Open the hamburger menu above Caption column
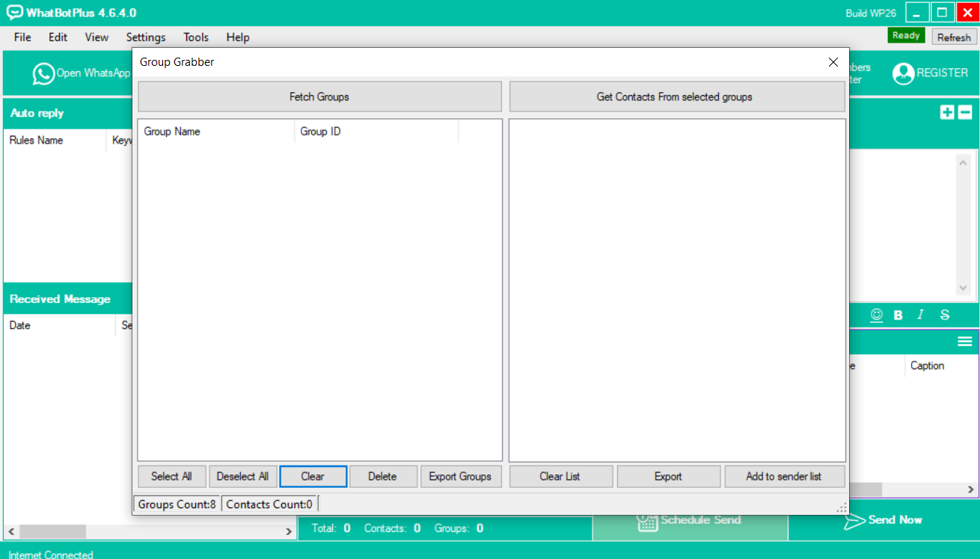Viewport: 980px width, 559px height. pos(965,341)
